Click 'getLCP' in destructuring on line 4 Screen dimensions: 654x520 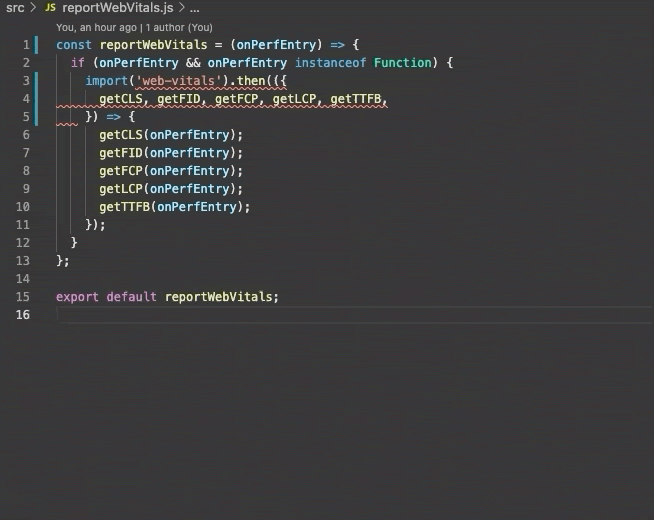(x=294, y=99)
